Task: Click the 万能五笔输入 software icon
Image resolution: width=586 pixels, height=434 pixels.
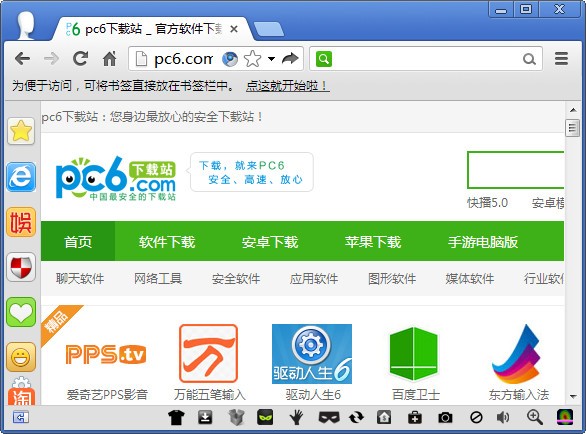Action: 209,353
